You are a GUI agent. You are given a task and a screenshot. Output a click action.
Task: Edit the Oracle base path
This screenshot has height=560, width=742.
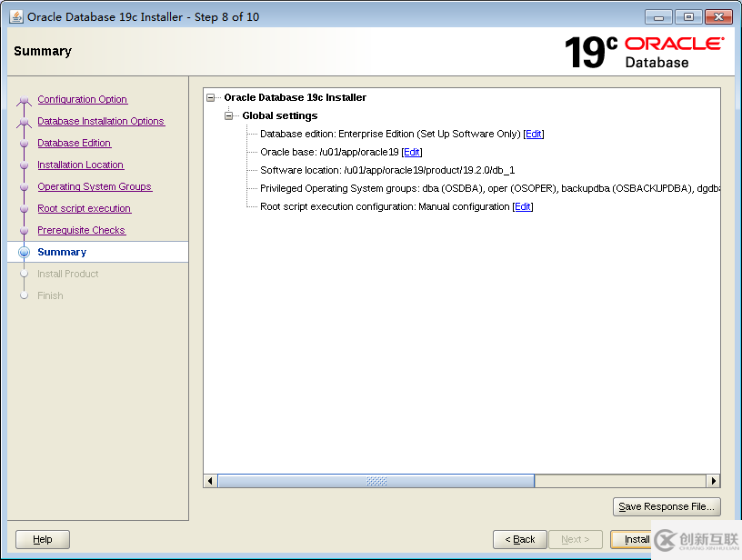click(411, 153)
